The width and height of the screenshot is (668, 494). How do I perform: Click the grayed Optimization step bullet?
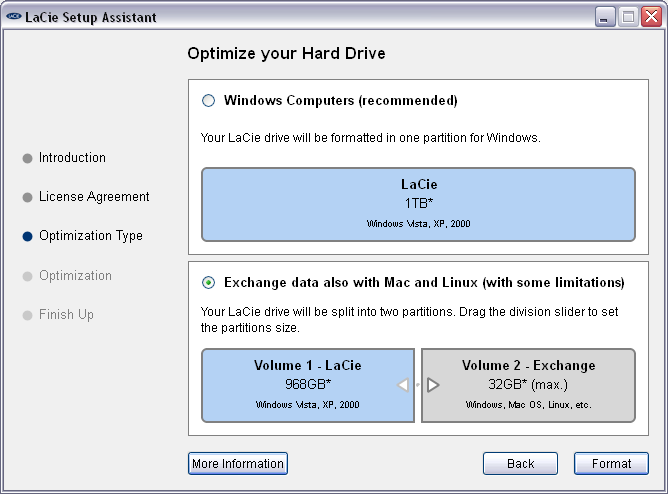[27, 276]
